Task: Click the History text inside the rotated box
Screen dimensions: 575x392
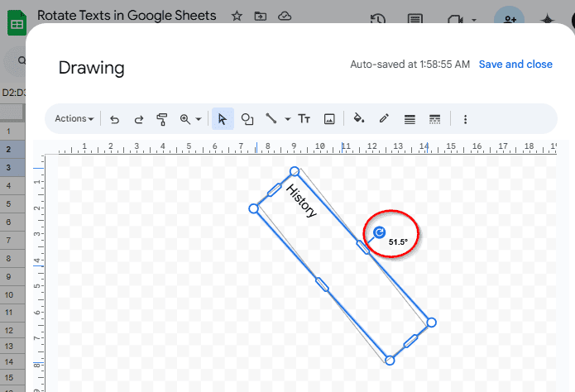Action: 301,201
